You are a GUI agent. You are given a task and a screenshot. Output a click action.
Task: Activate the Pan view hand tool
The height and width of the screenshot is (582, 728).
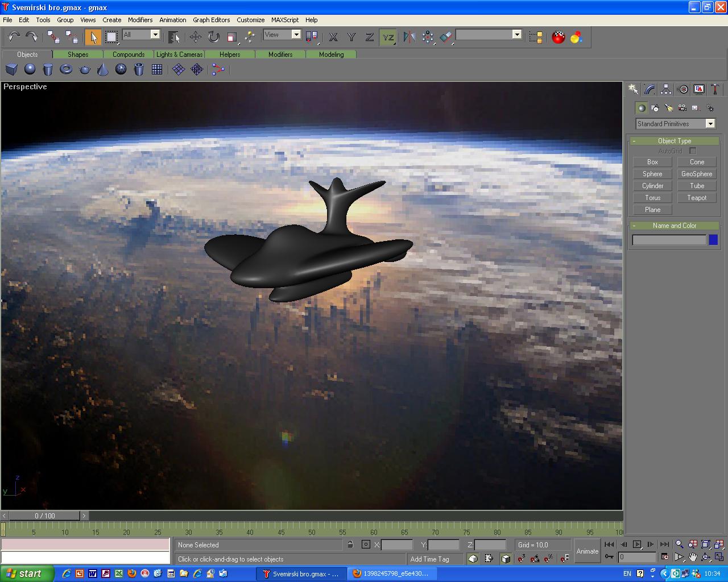(692, 557)
